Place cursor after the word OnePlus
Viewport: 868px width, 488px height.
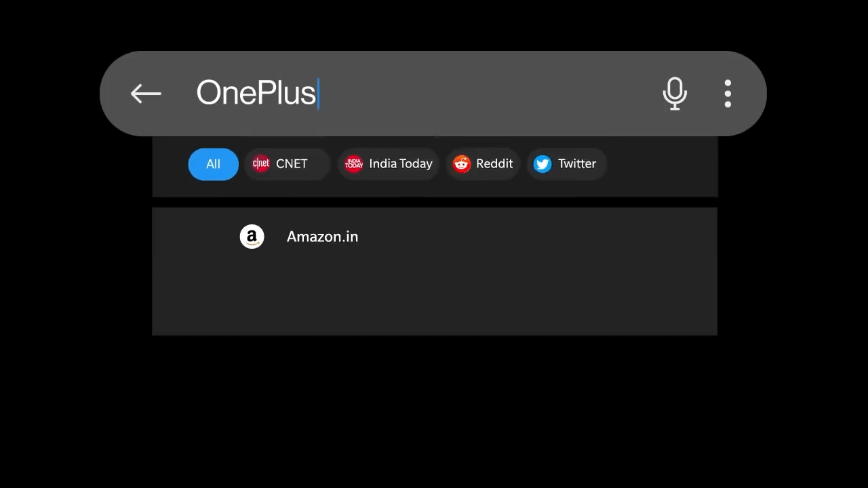coord(319,94)
